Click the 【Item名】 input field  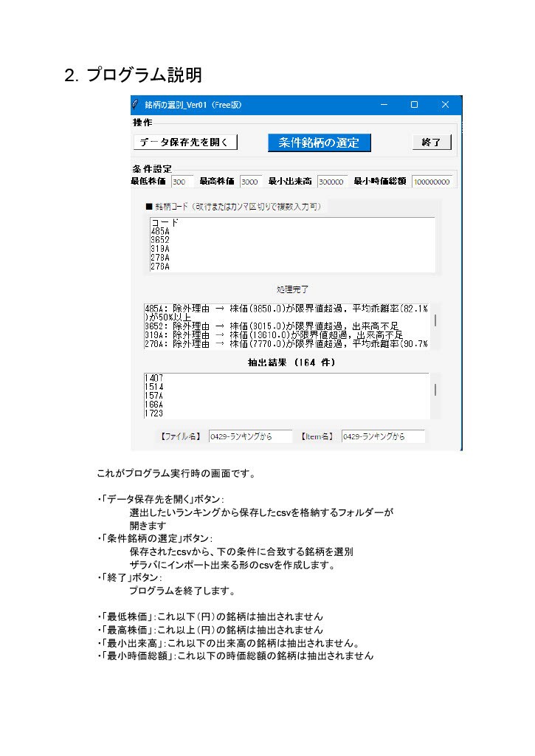pyautogui.click(x=383, y=436)
